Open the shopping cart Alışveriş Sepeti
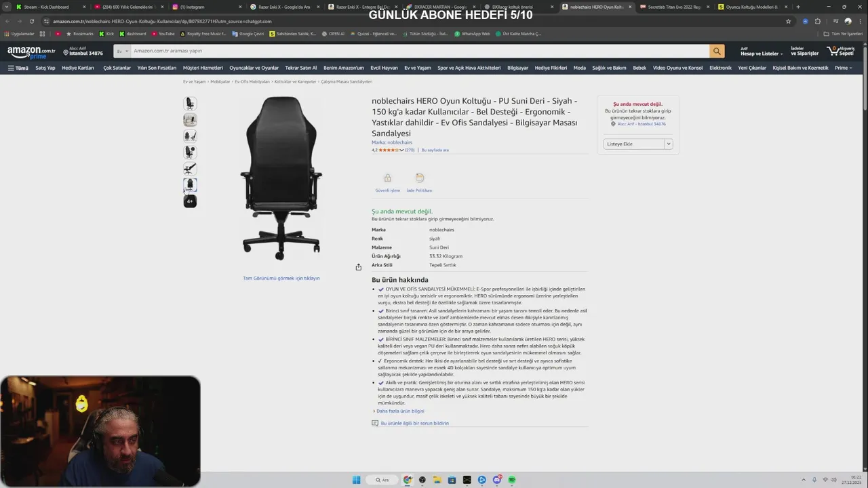Screen dimensions: 868x488 point(841,51)
